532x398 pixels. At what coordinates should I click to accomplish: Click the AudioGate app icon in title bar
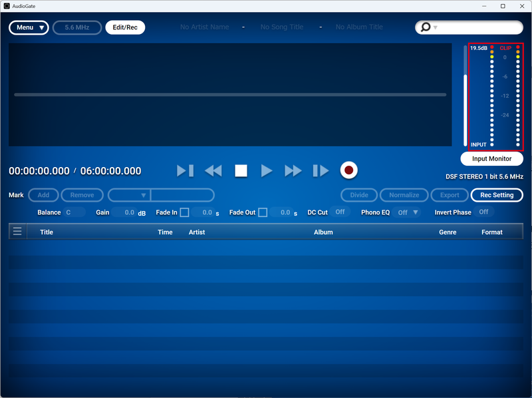point(7,6)
